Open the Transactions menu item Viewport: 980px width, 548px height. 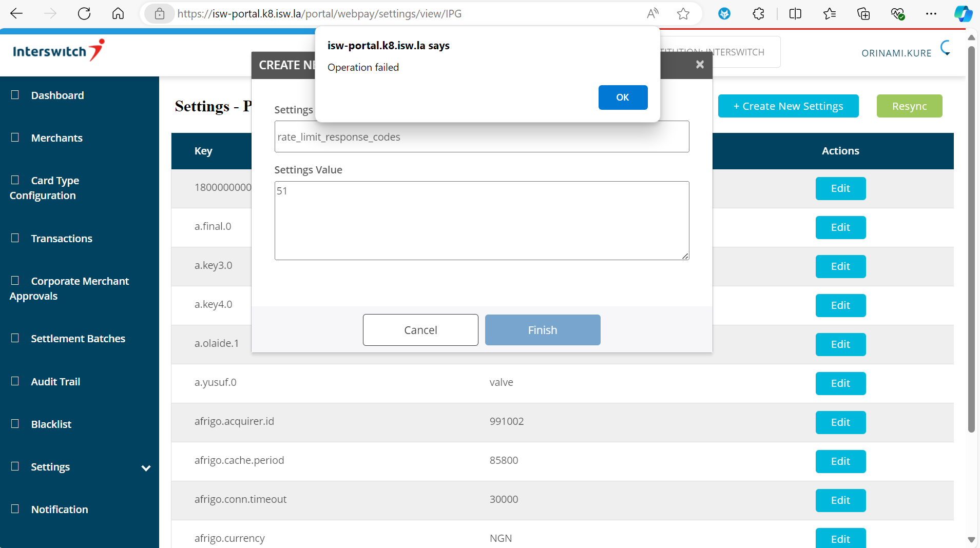62,239
